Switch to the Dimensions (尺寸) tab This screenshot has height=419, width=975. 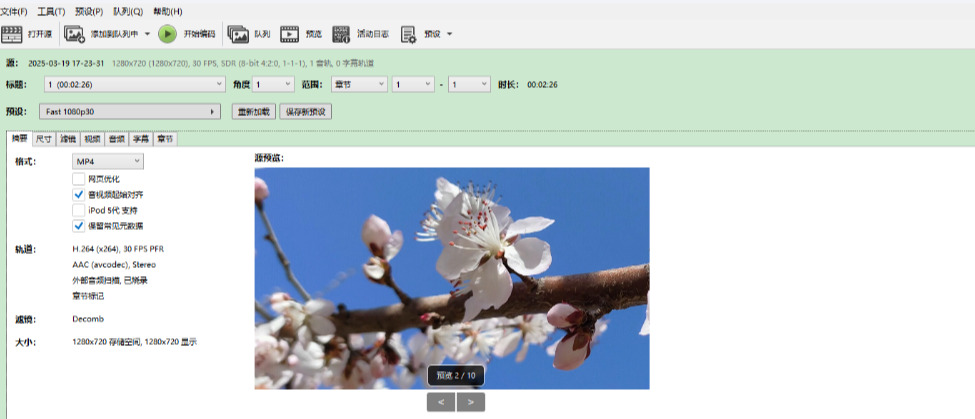click(44, 139)
